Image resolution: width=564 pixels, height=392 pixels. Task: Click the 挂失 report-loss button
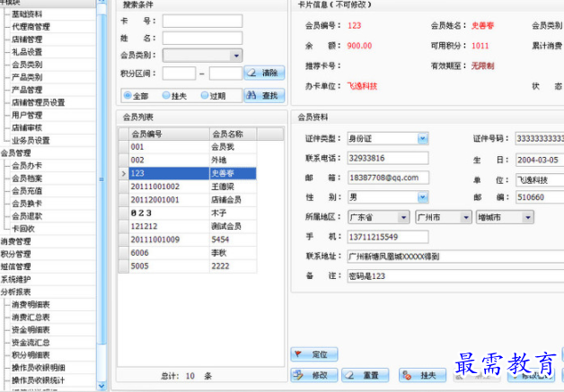(422, 375)
